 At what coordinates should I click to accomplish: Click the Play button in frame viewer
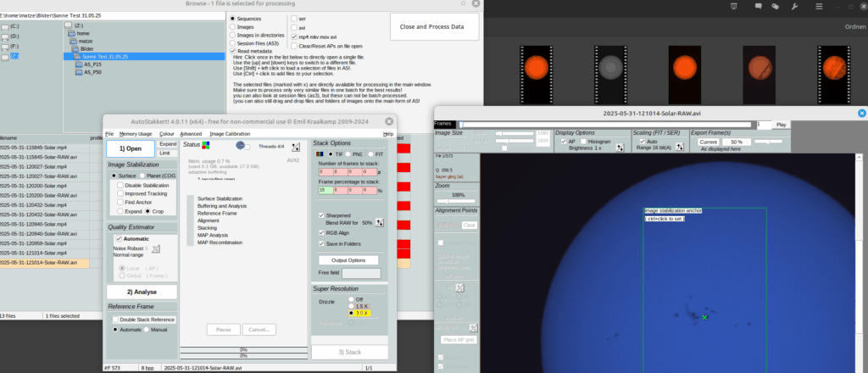tap(781, 125)
